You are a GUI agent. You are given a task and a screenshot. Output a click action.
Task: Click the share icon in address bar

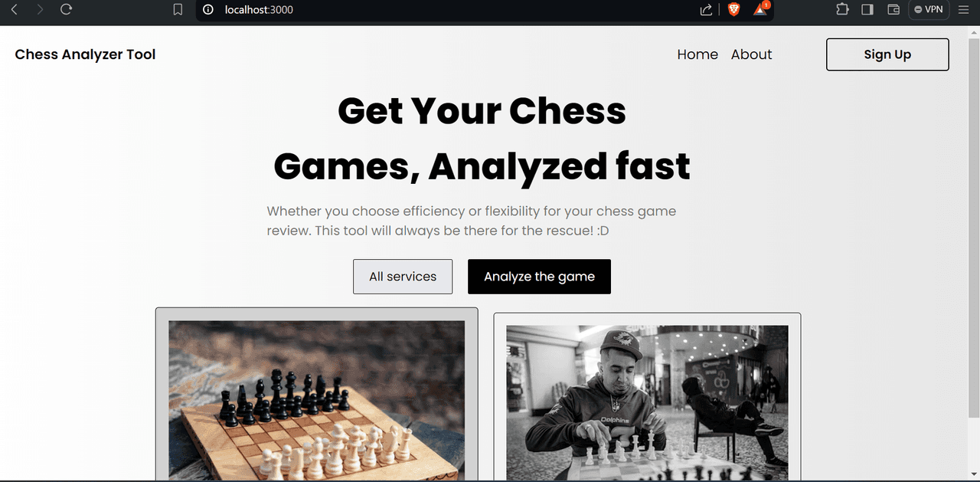[x=706, y=10]
